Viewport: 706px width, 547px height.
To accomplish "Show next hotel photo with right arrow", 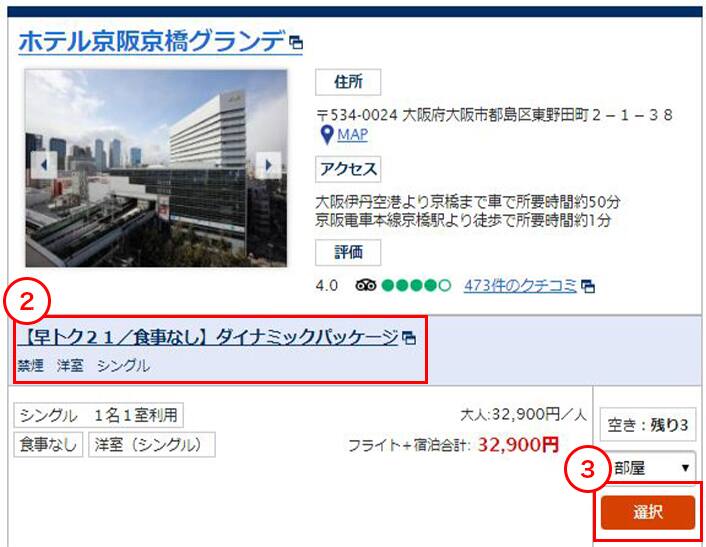I will 268,165.
